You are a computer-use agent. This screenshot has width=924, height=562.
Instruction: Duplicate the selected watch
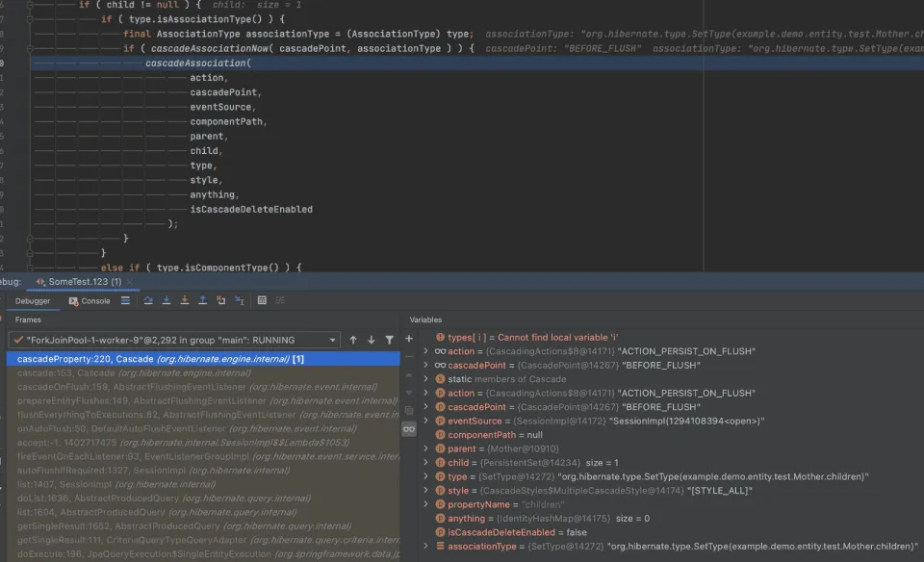tap(409, 410)
